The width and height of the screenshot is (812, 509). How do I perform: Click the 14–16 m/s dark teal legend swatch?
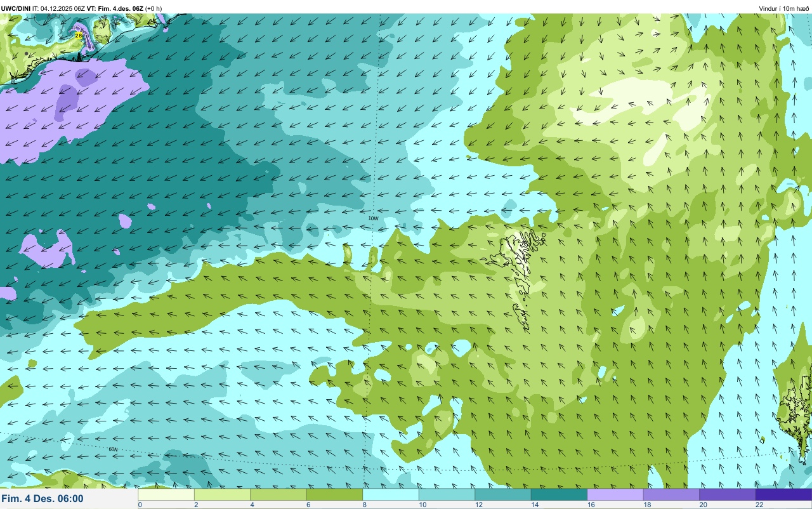[x=559, y=494]
